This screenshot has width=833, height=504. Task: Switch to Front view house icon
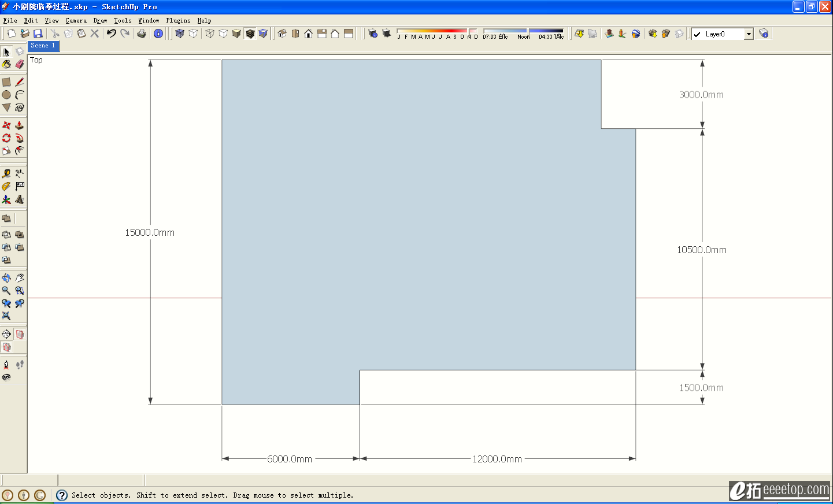pos(309,34)
